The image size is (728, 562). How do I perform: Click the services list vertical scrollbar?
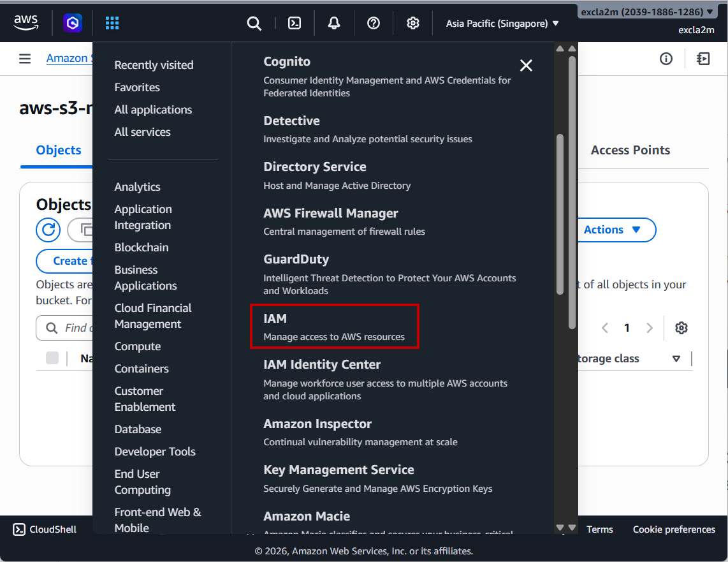click(560, 214)
